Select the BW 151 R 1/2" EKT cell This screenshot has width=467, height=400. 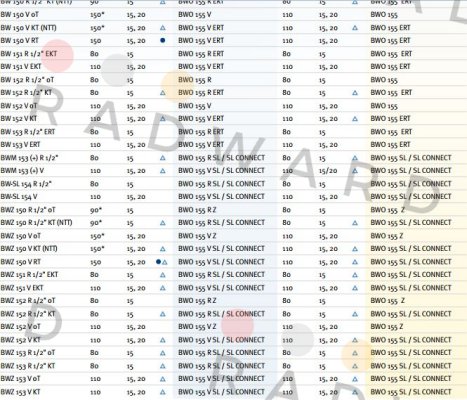tap(29, 54)
